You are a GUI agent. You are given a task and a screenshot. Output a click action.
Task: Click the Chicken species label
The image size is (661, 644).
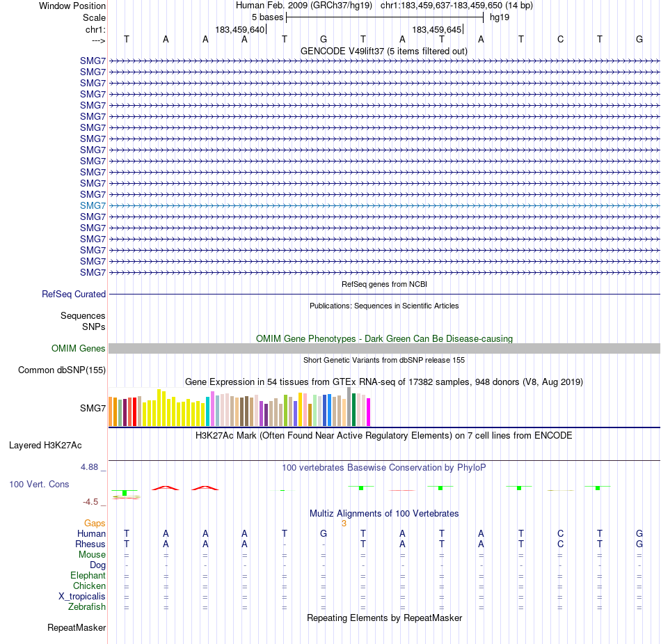click(x=89, y=586)
